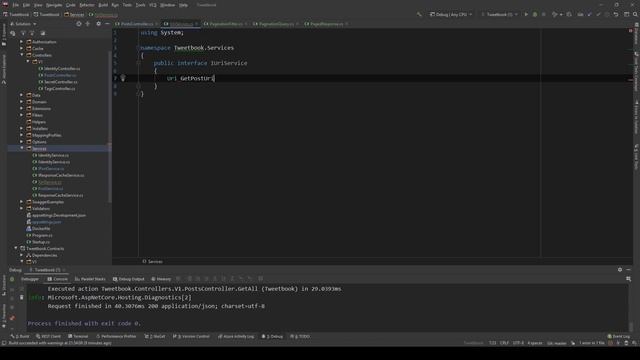Hide the Solution panel with the minus icon
Viewport: 640px width, 360px height.
(x=107, y=24)
